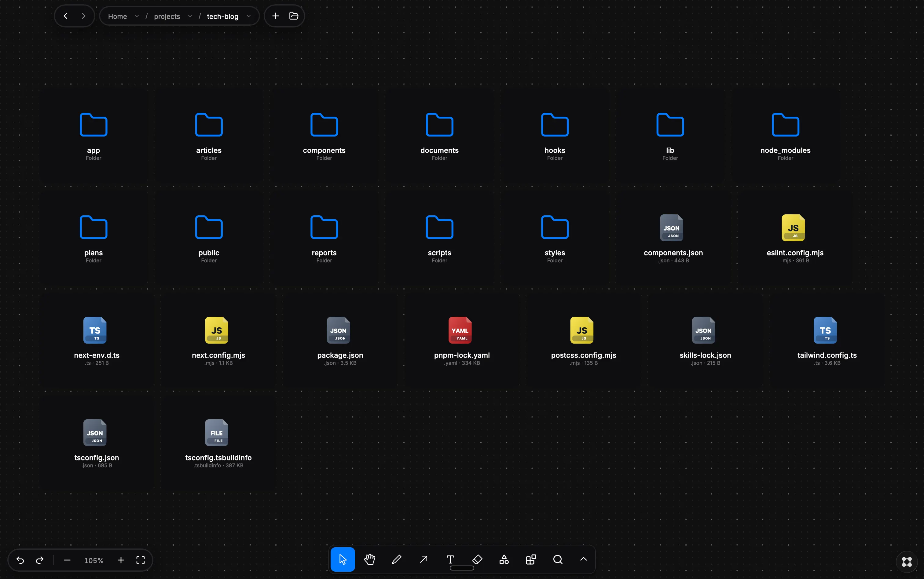Screen dimensions: 924x579
Task: Open the Home dropdown chevron
Action: (137, 16)
